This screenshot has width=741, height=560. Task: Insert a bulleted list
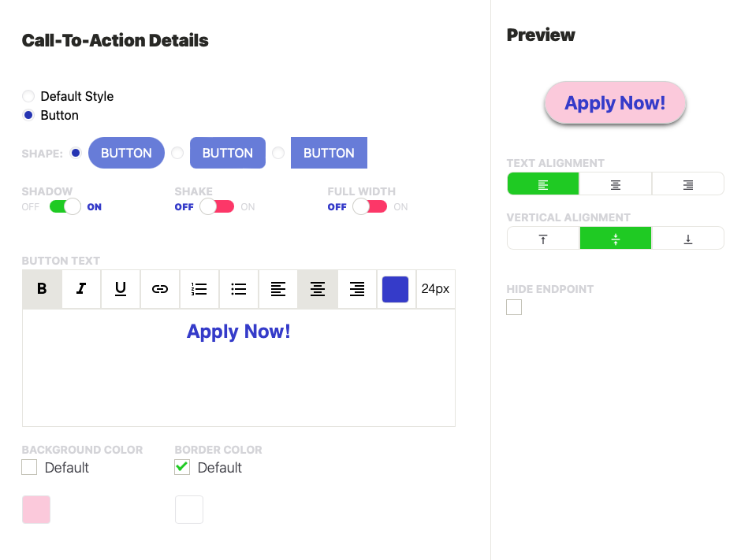tap(239, 289)
